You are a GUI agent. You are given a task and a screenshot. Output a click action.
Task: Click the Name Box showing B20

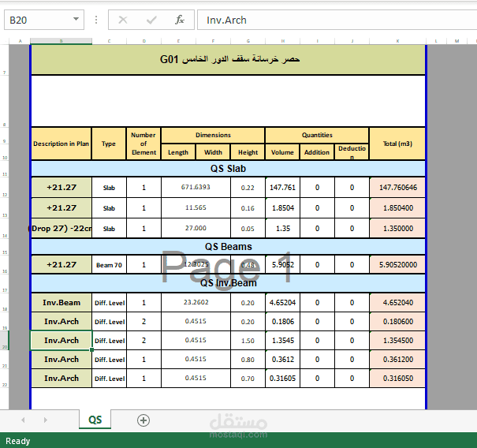[44, 20]
